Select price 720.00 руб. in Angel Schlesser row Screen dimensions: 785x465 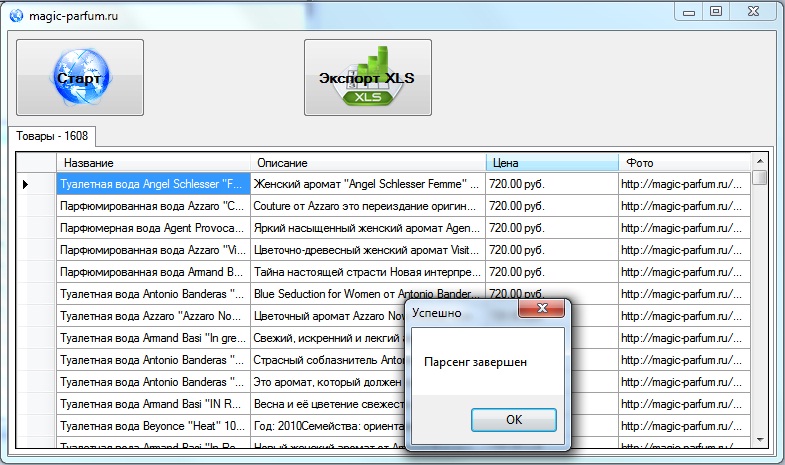[552, 184]
